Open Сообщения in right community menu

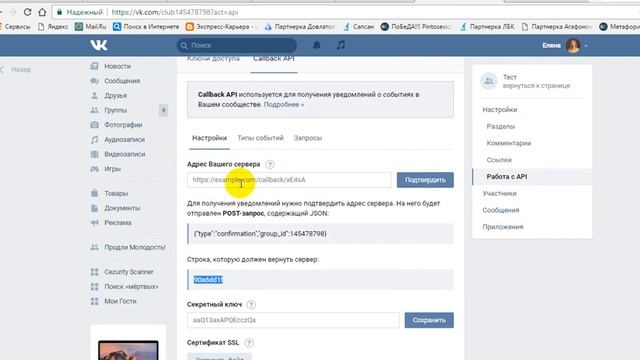(501, 210)
